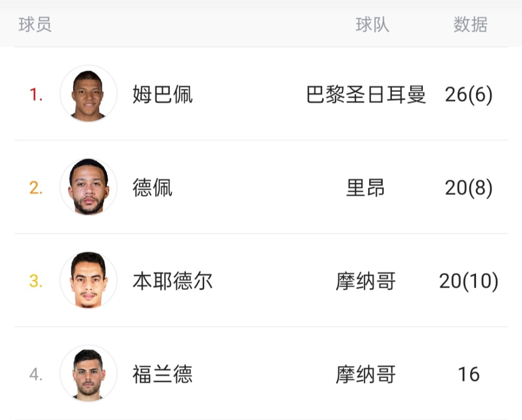View 本耶德尔 stats 20(10)
The image size is (522, 420).
pyautogui.click(x=469, y=281)
